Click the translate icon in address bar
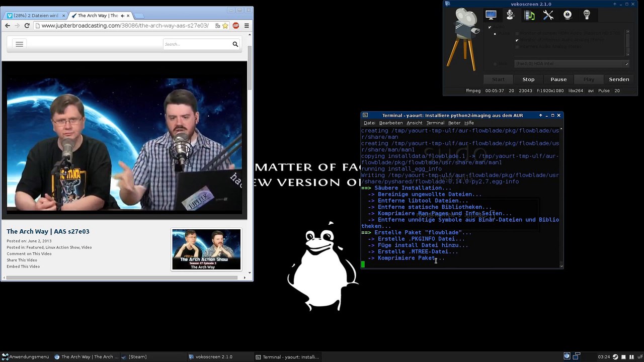Viewport: 644px width, 362px height. click(217, 26)
